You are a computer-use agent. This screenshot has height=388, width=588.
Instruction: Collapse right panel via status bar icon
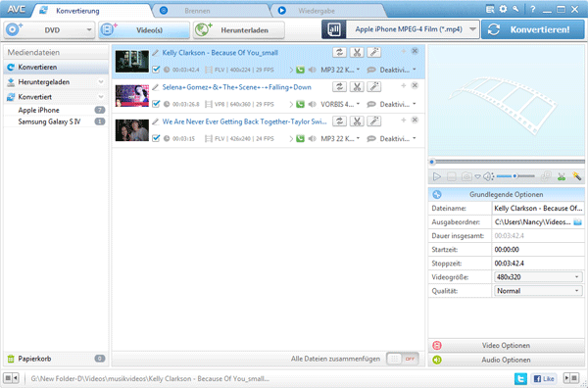(572, 378)
